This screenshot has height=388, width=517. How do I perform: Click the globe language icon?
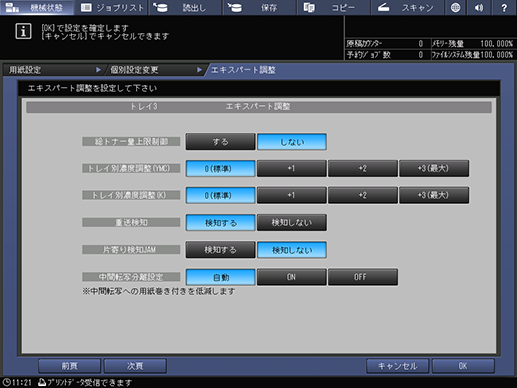(x=455, y=7)
